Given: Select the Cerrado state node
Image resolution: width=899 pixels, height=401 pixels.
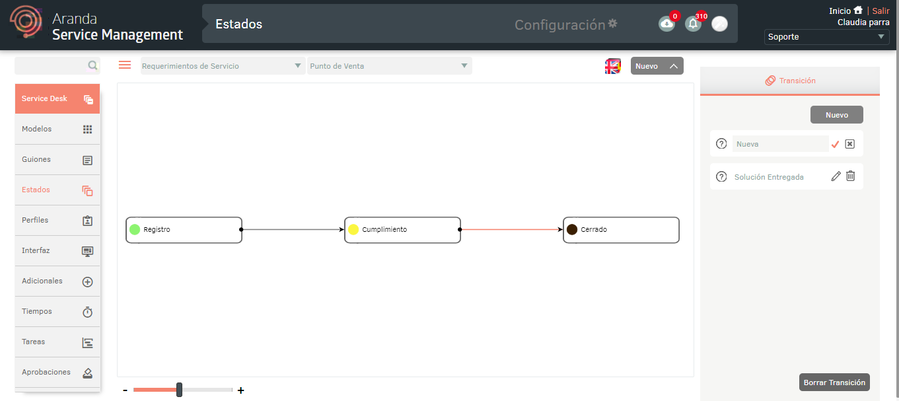Looking at the screenshot, I should point(622,230).
